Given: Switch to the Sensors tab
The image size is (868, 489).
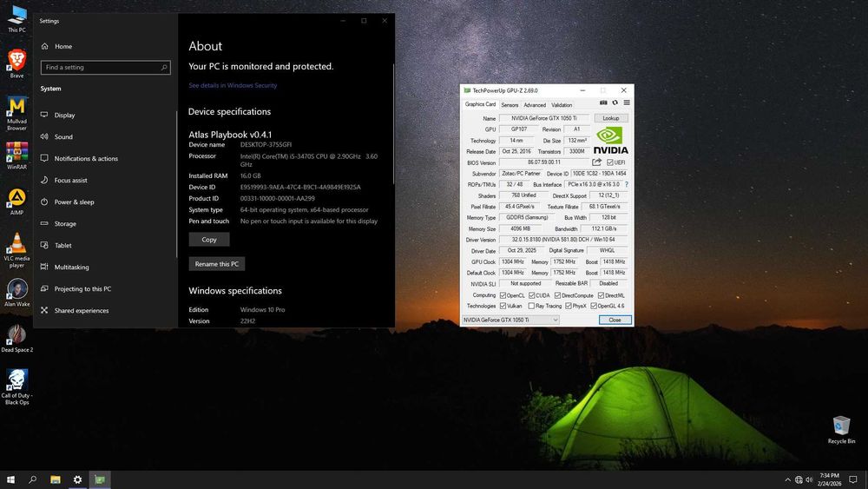Looking at the screenshot, I should (x=510, y=105).
